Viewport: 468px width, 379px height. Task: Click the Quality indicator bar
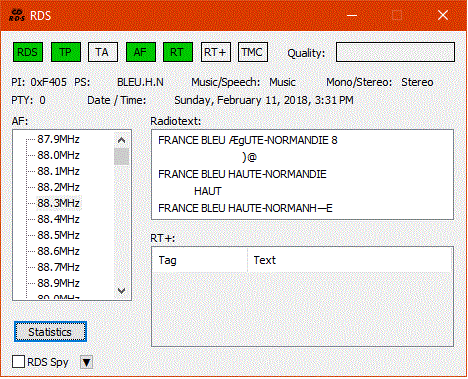point(395,52)
